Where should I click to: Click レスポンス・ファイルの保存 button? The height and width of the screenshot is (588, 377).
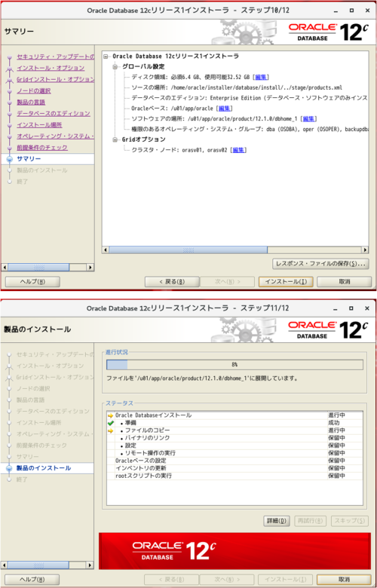320,264
